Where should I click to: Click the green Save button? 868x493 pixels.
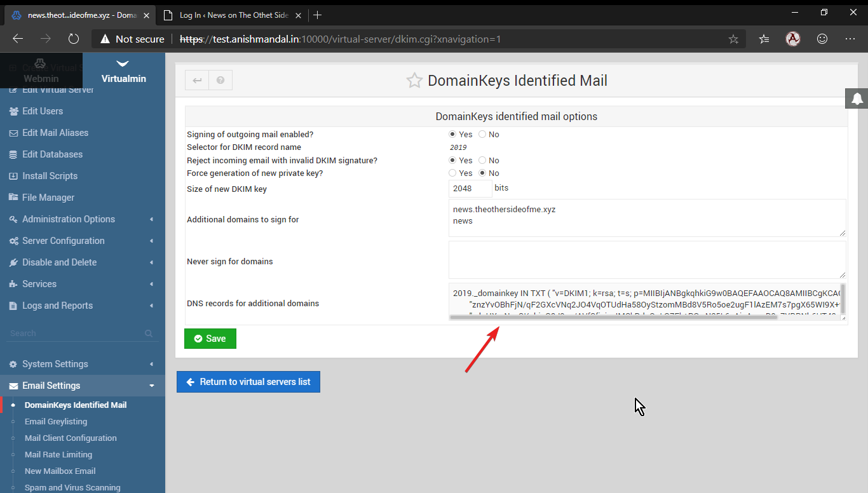(x=210, y=339)
